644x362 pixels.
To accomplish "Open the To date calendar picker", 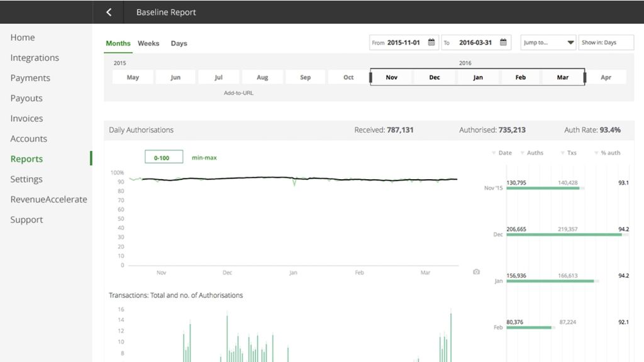I will coord(503,43).
